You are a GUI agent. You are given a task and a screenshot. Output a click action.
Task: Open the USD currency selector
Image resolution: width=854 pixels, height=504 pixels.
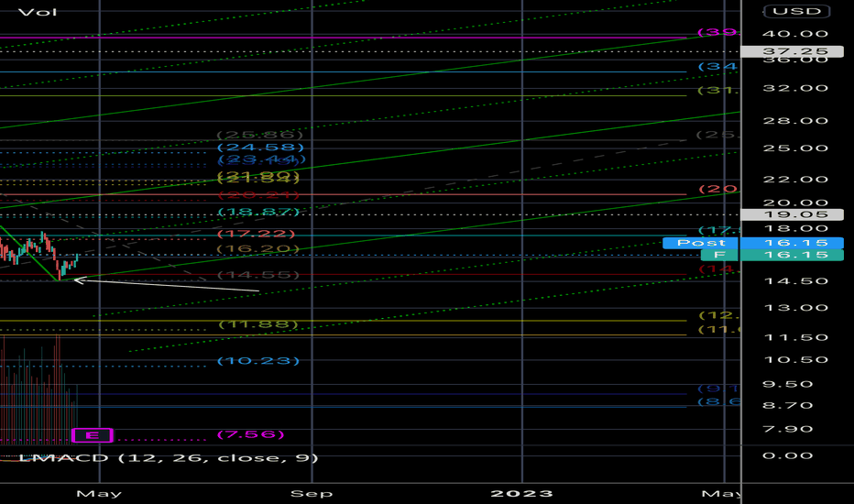[x=796, y=11]
